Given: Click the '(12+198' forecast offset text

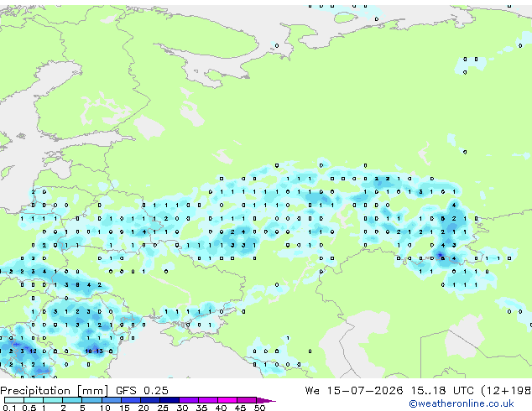Looking at the screenshot, I should pyautogui.click(x=506, y=391).
